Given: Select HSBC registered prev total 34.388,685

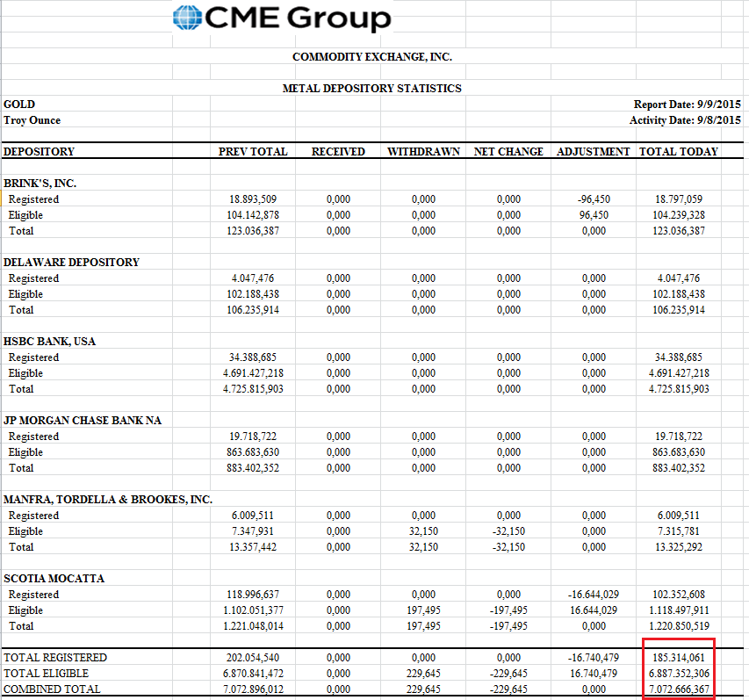Looking at the screenshot, I should click(253, 357).
